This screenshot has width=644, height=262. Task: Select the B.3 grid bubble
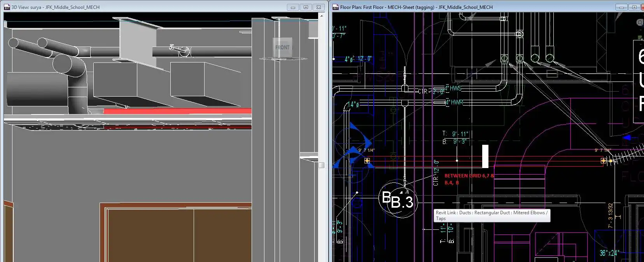[402, 202]
